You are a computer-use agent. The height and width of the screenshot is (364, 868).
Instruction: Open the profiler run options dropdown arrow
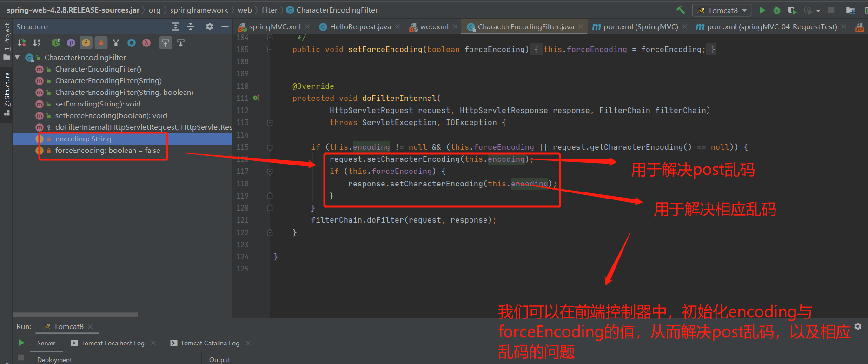tap(818, 10)
